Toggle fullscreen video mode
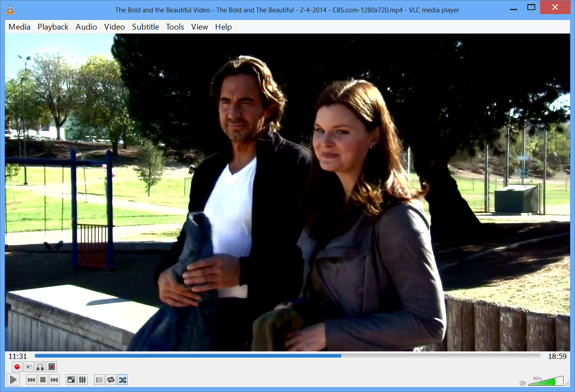Viewport: 575px width, 392px height. point(71,380)
